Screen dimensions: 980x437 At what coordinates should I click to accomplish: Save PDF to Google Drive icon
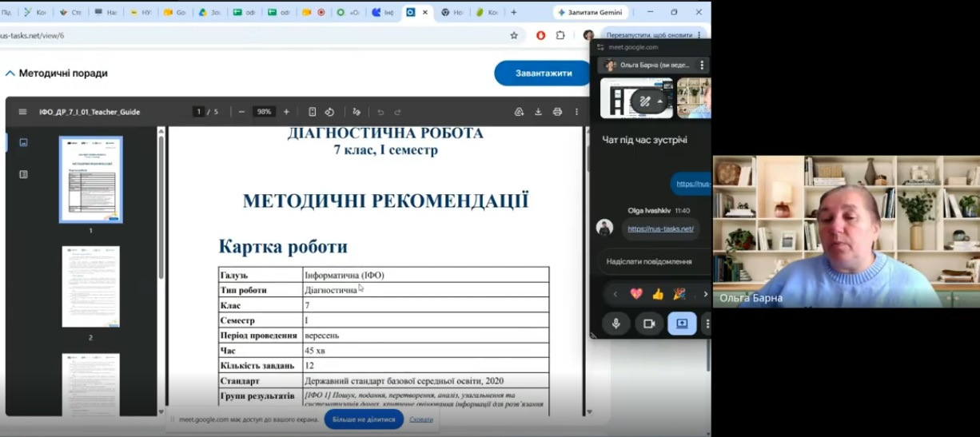click(x=519, y=112)
